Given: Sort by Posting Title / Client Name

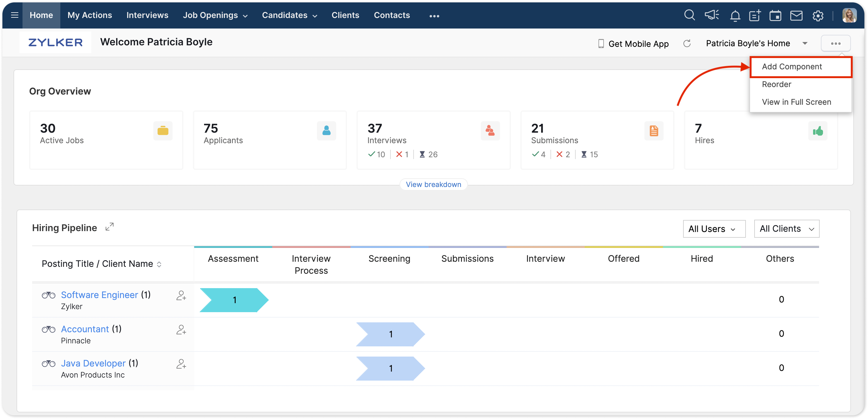Looking at the screenshot, I should (x=159, y=264).
